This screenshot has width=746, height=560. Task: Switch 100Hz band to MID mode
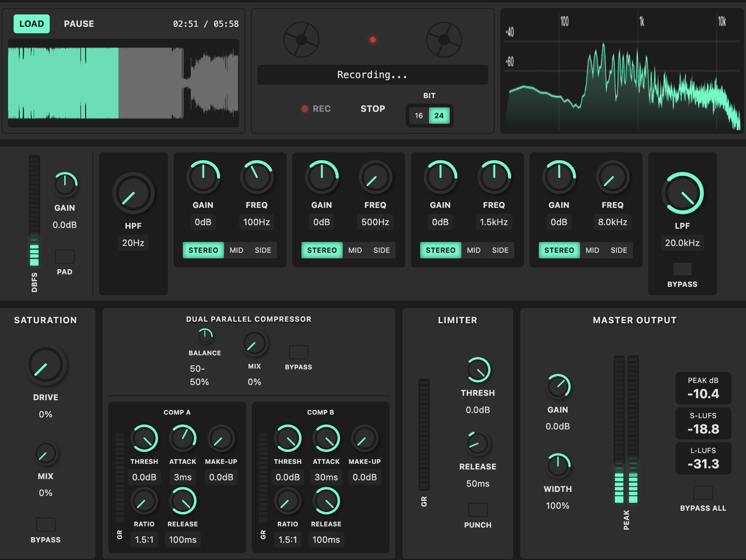click(236, 250)
